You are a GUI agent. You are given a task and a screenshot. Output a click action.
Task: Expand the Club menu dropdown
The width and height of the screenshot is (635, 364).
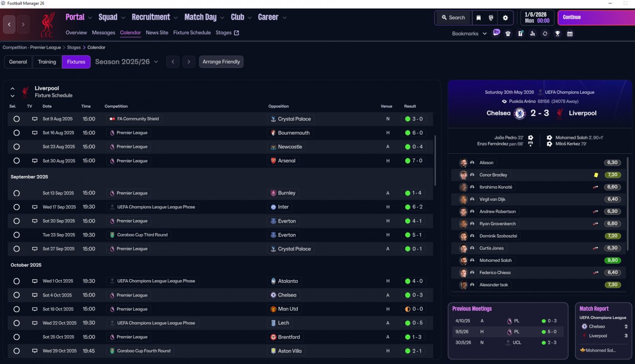250,18
